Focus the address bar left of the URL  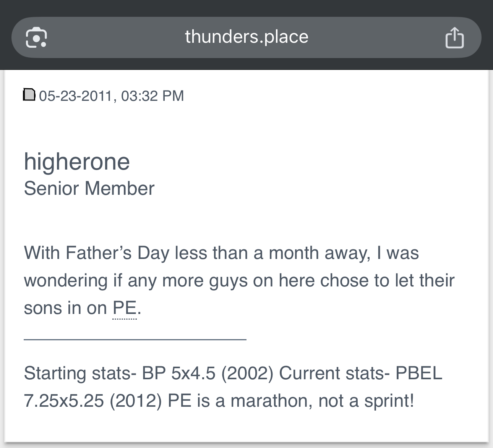pos(115,37)
